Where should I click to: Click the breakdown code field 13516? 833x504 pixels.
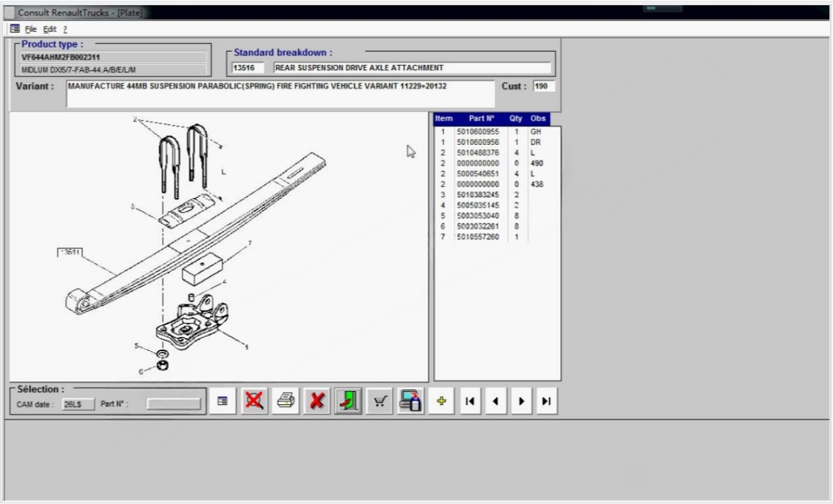pos(248,68)
